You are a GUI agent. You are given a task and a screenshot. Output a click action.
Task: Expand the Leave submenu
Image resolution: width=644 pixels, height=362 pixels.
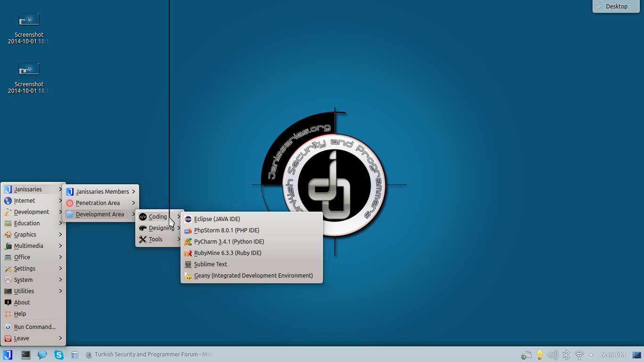pyautogui.click(x=33, y=338)
